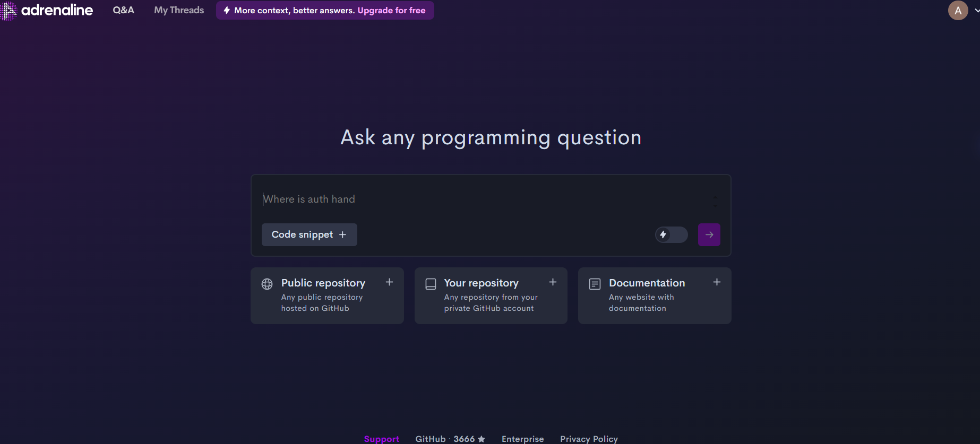Open the Support link
980x444 pixels.
[381, 439]
